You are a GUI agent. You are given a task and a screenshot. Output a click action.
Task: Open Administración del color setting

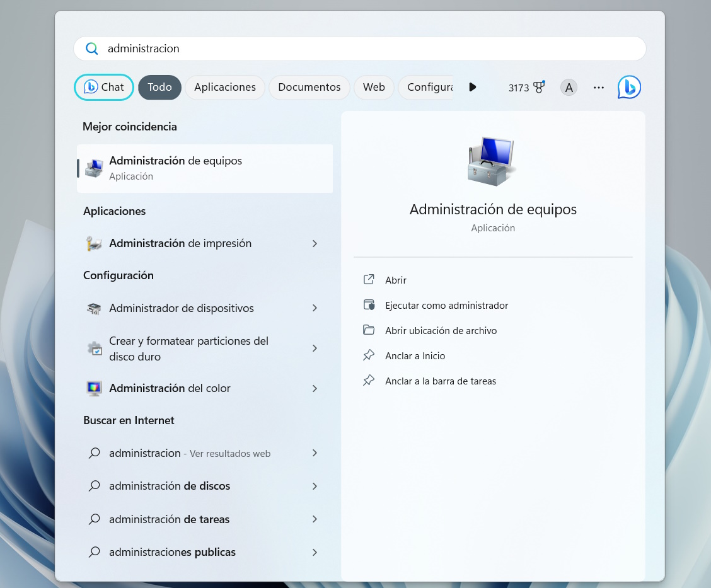click(205, 388)
